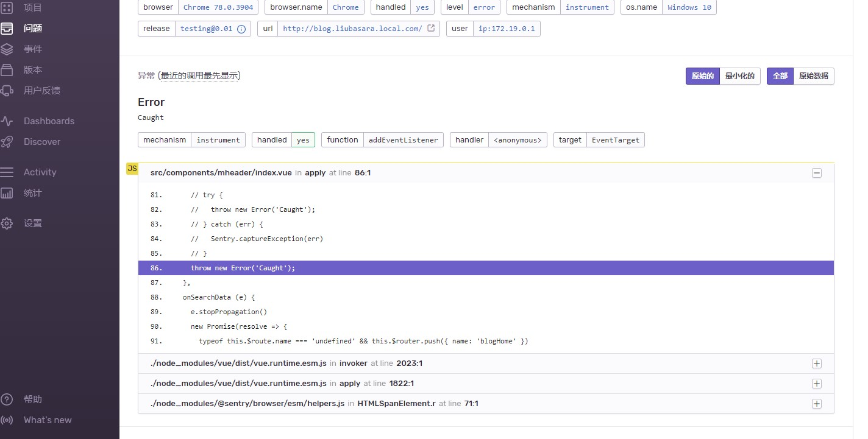
Task: Click the 用户反馈 support icon
Action: click(7, 90)
